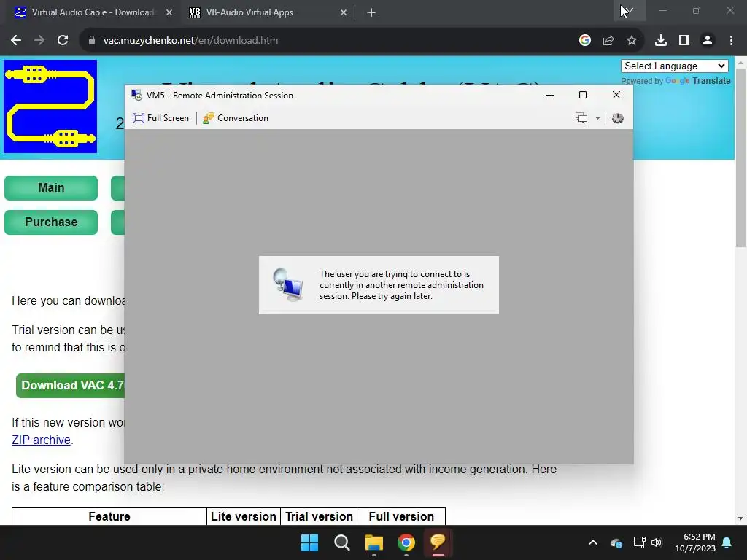Share this page via share icon
This screenshot has width=747, height=560.
(608, 41)
